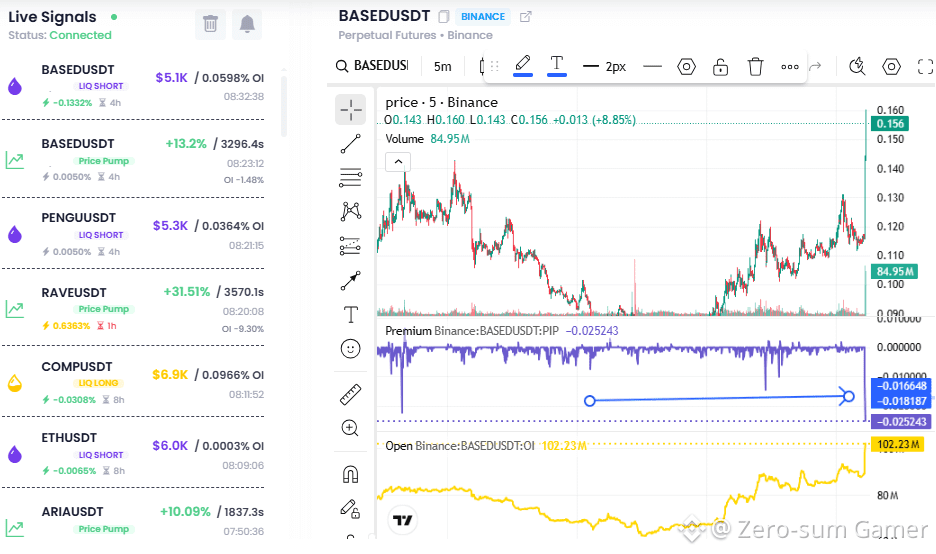Open more options ellipsis menu

pos(790,67)
